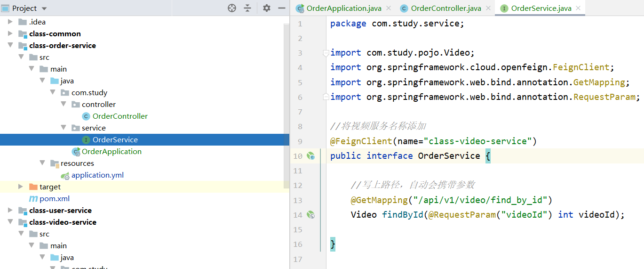The width and height of the screenshot is (644, 269).
Task: Open Project panel settings gear
Action: coord(267,8)
